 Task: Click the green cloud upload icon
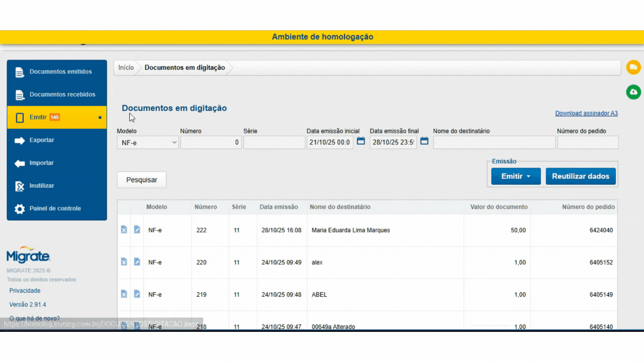pos(633,92)
